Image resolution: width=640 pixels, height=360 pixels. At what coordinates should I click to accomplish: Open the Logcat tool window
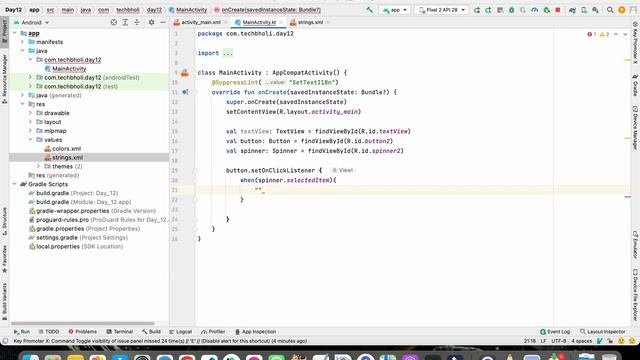point(180,332)
